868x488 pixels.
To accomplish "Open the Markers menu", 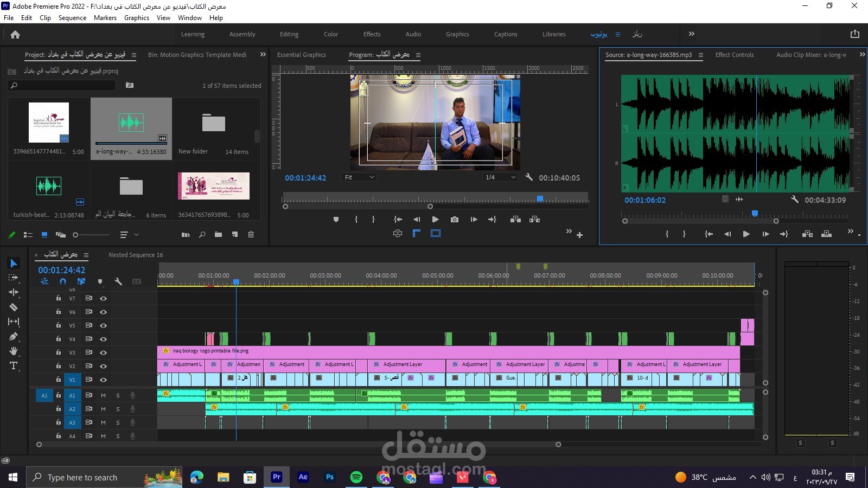I will pyautogui.click(x=105, y=18).
